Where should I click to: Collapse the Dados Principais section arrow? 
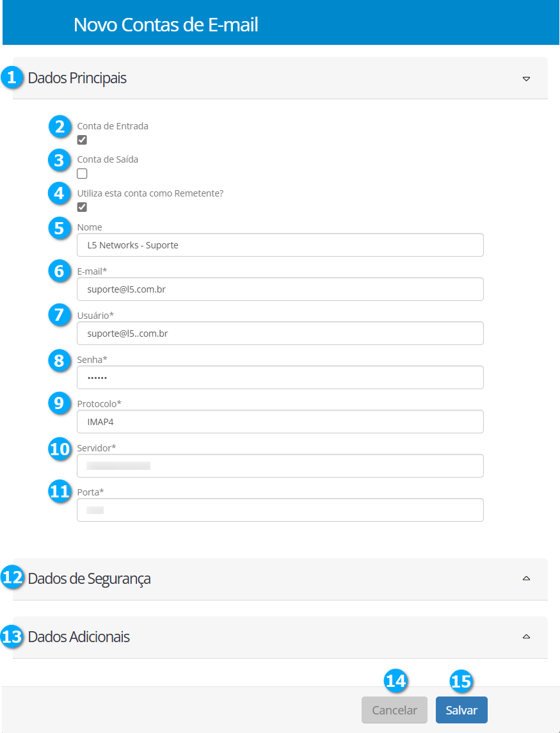(526, 79)
